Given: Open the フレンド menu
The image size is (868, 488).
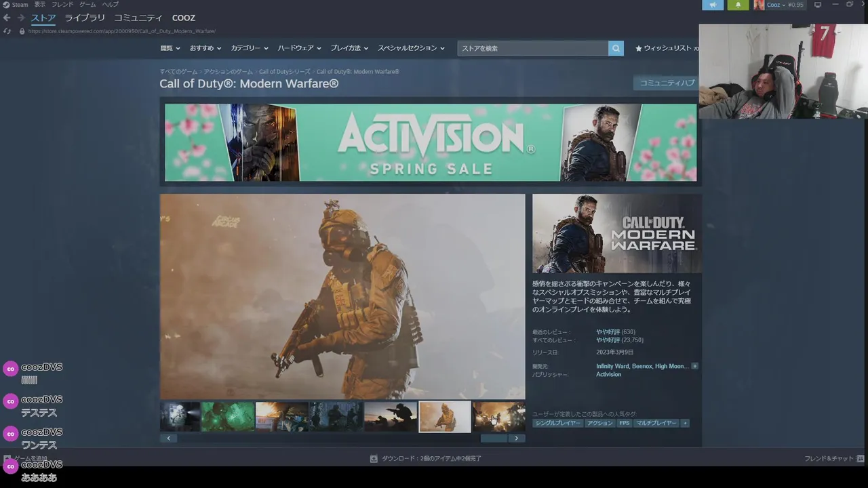Looking at the screenshot, I should (62, 5).
